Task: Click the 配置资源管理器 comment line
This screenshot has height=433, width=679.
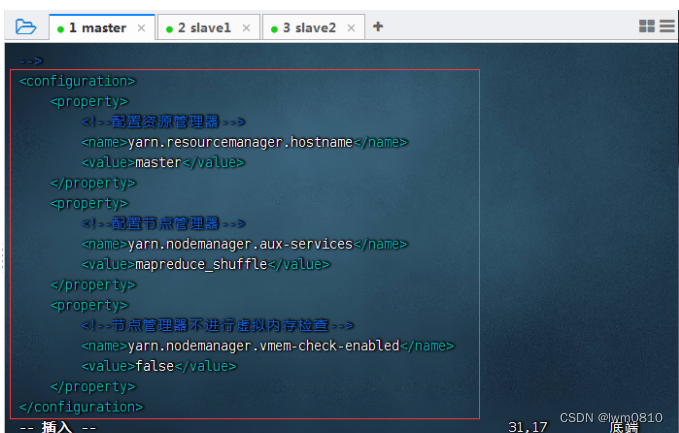Action: 163,122
